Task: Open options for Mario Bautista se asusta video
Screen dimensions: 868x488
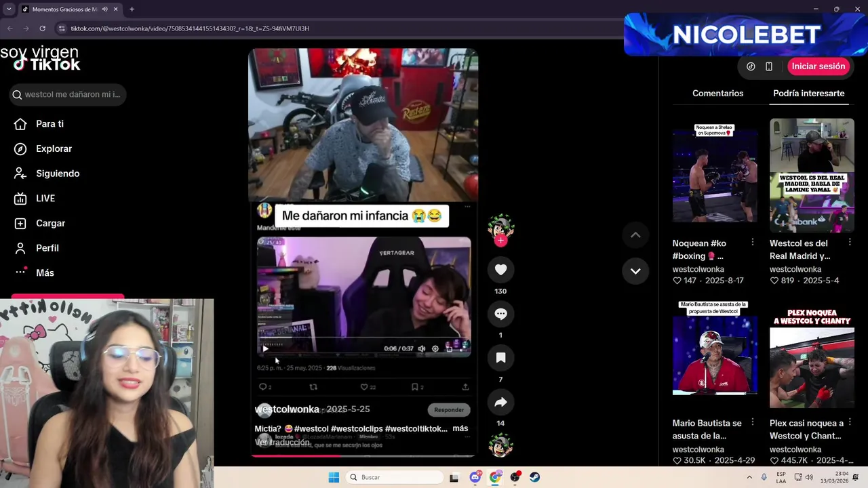Action: (752, 422)
